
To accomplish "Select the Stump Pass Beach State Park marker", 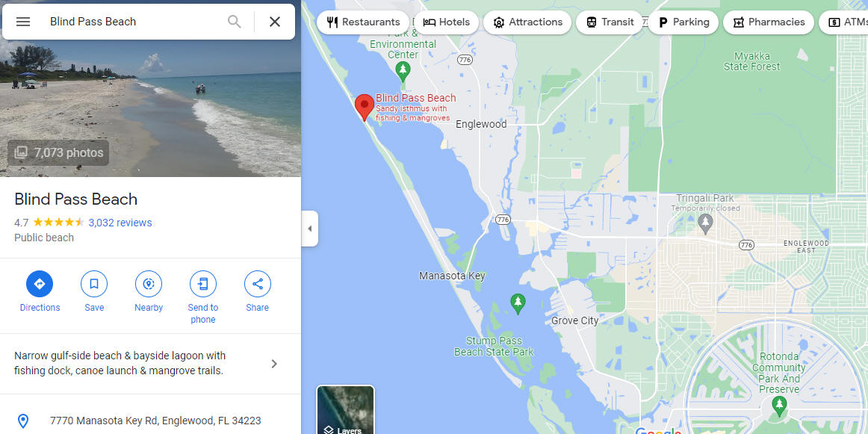I will coord(518,303).
